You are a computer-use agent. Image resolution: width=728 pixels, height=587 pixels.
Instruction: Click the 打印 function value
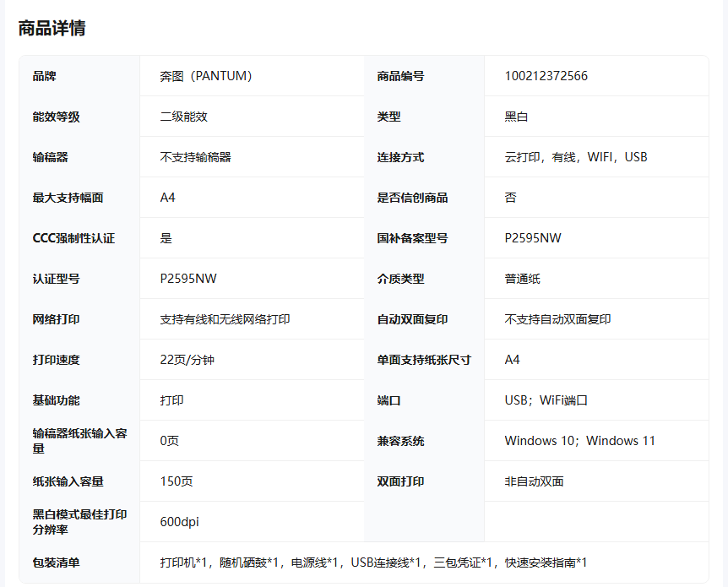click(x=171, y=400)
